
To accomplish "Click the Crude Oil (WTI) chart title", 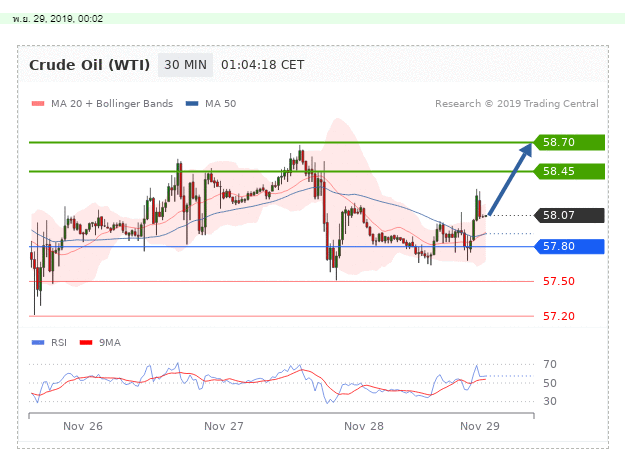I will click(x=89, y=65).
